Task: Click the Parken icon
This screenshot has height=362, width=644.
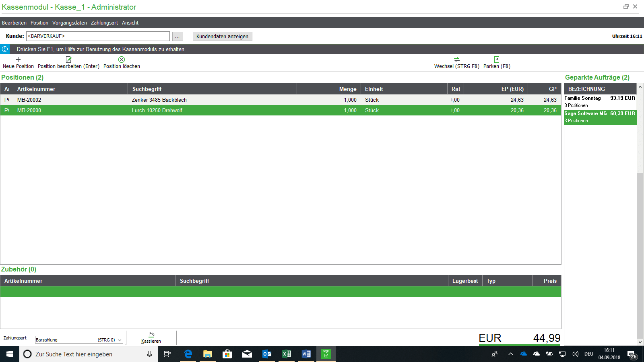Action: (x=497, y=60)
